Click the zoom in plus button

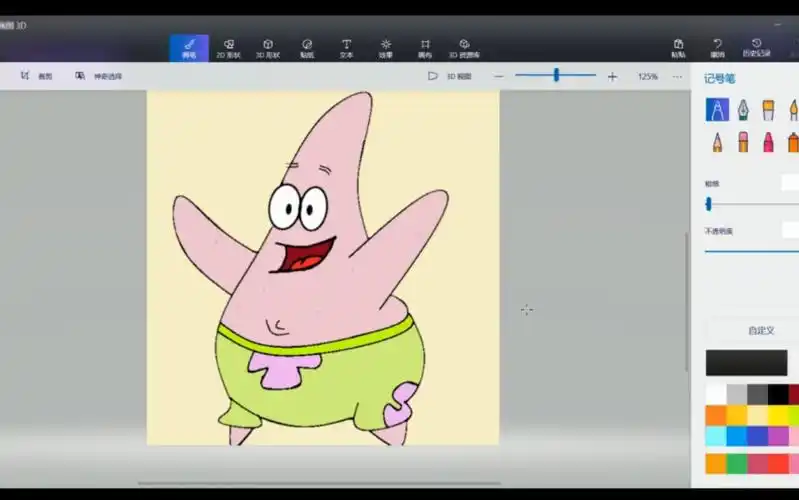612,76
